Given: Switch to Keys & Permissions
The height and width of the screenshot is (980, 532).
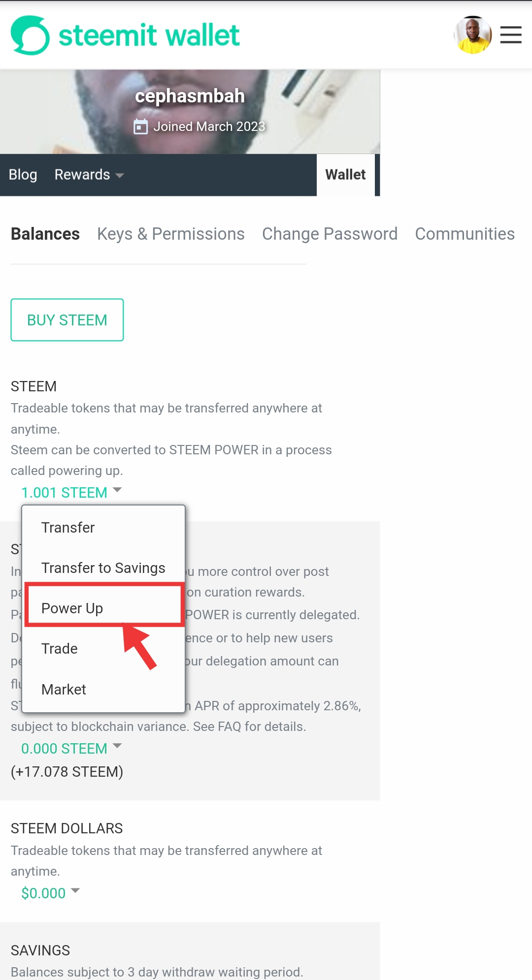Looking at the screenshot, I should (170, 234).
